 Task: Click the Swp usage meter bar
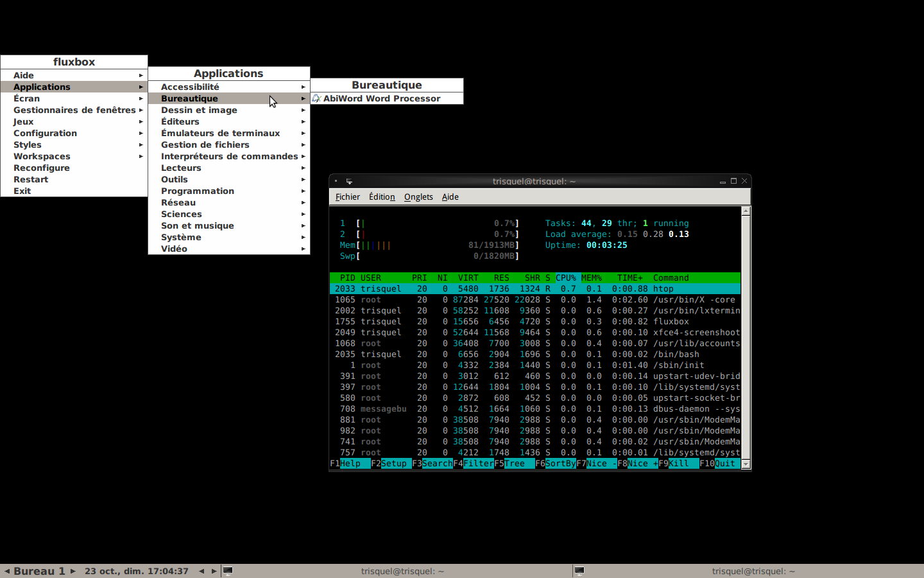pyautogui.click(x=429, y=256)
